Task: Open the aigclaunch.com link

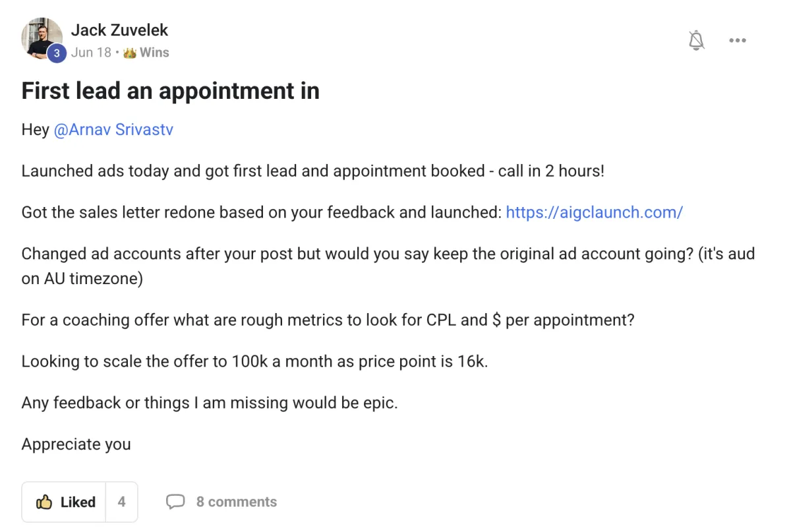Action: pos(594,212)
